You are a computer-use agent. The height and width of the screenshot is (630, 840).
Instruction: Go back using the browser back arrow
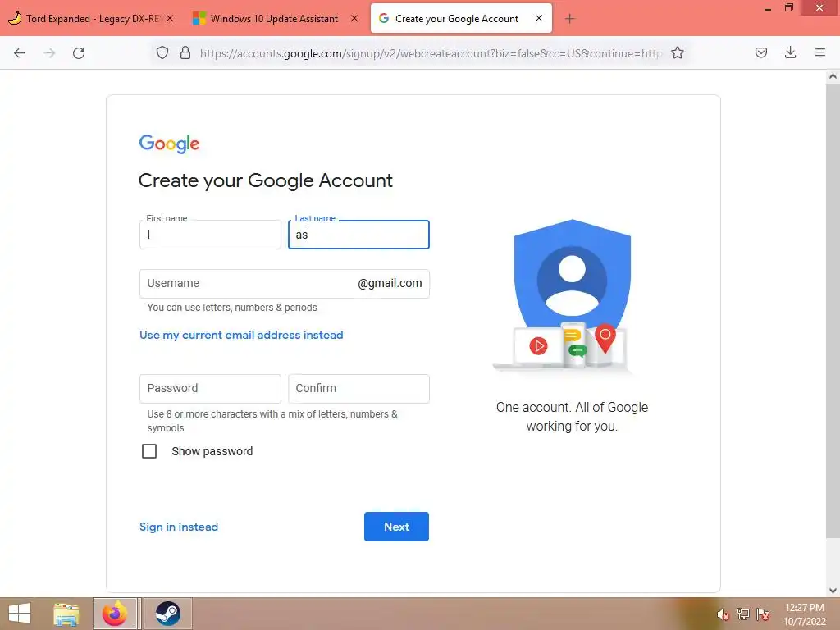20,53
